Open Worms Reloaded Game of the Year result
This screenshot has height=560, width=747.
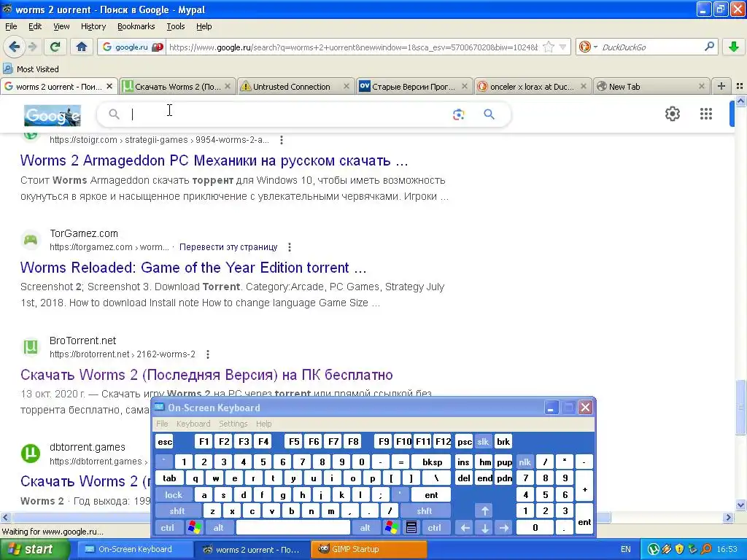tap(193, 268)
